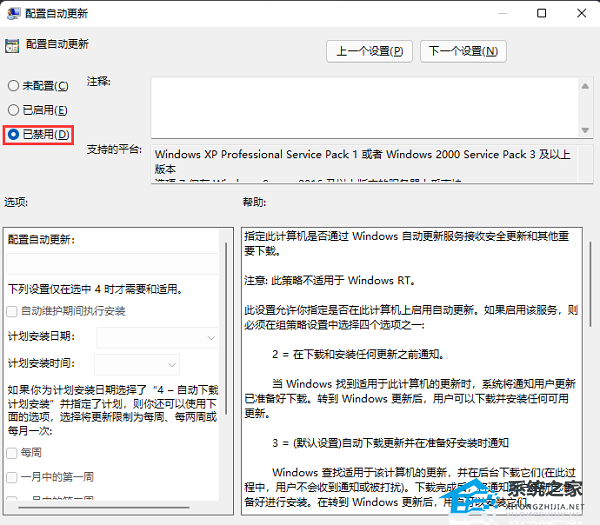
Task: Click inside the 注释 comment text box
Action: click(x=364, y=105)
